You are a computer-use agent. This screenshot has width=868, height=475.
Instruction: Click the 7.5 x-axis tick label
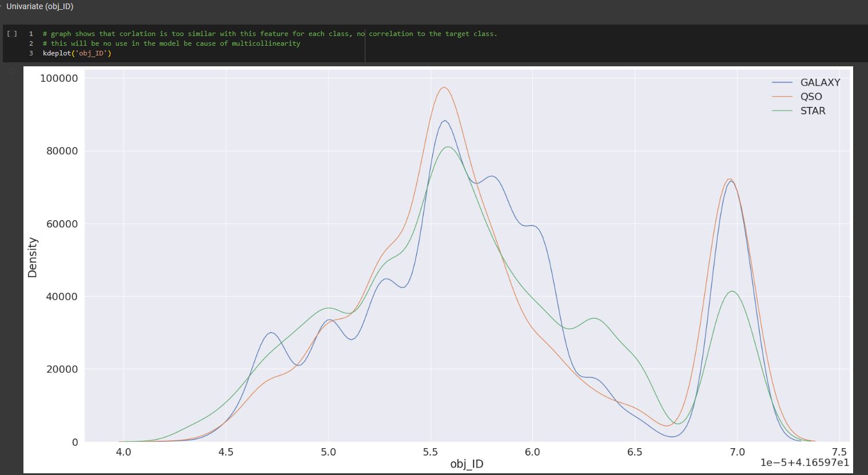click(839, 452)
